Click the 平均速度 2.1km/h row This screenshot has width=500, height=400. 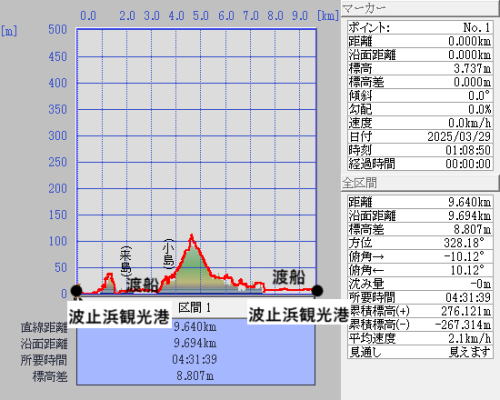click(420, 338)
